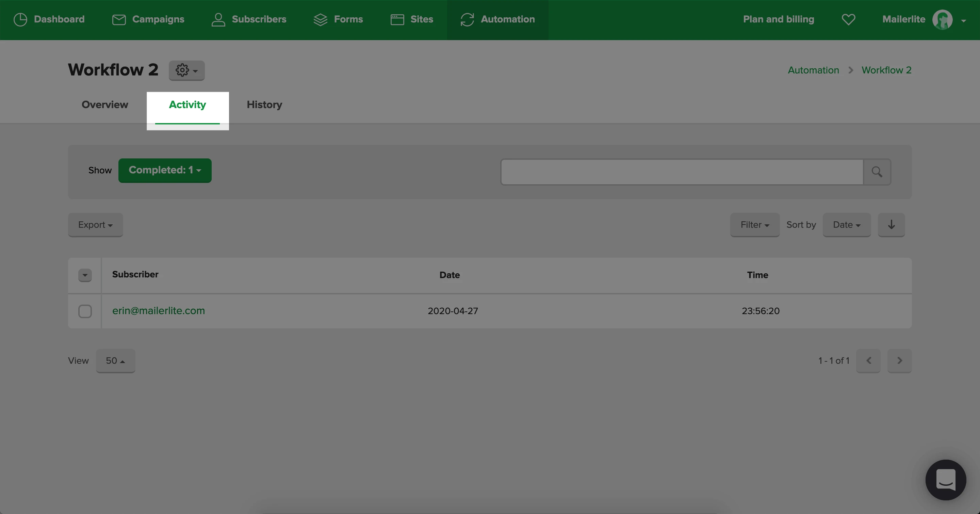980x514 pixels.
Task: Click the Dashboard clock icon
Action: (20, 19)
